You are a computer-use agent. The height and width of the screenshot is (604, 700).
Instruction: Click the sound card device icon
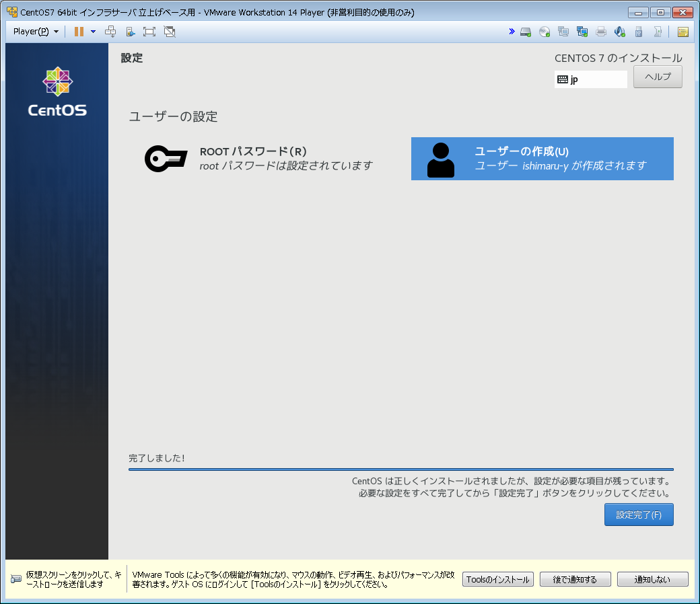[x=620, y=32]
